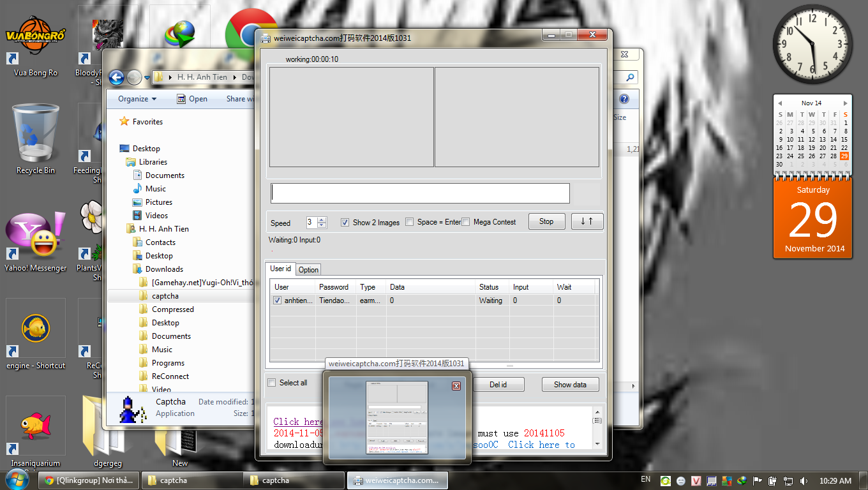Switch to the Qlinkgroup Chrome taskbar button
Screen dimensions: 868x490
(x=89, y=480)
